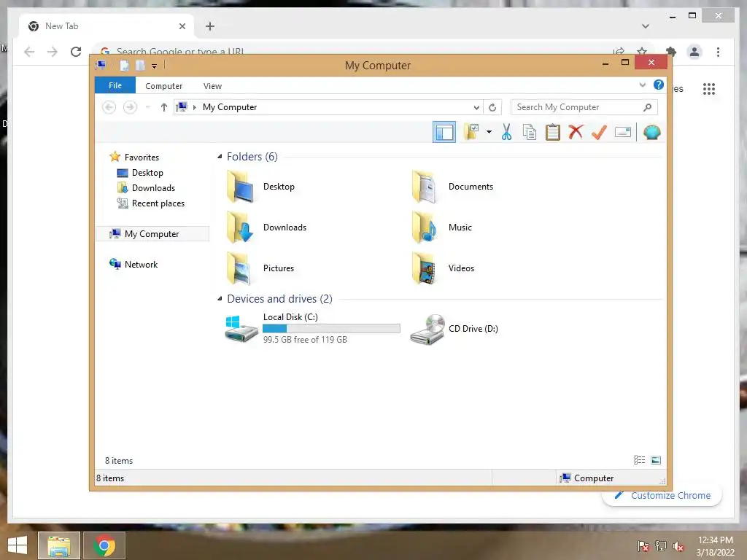Click the Search My Computer box
This screenshot has height=560, width=747.
[x=584, y=107]
